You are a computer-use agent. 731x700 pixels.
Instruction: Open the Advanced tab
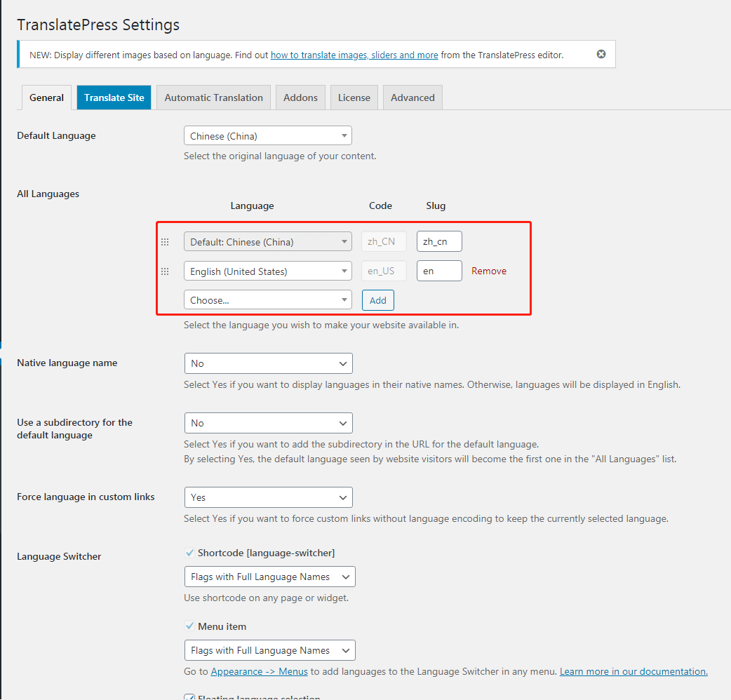pos(413,97)
